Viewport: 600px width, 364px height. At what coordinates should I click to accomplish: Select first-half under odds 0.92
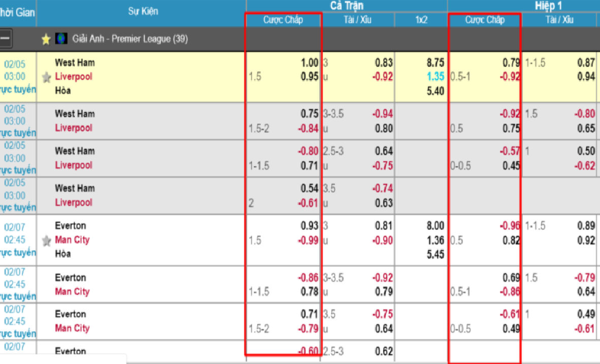click(x=586, y=240)
